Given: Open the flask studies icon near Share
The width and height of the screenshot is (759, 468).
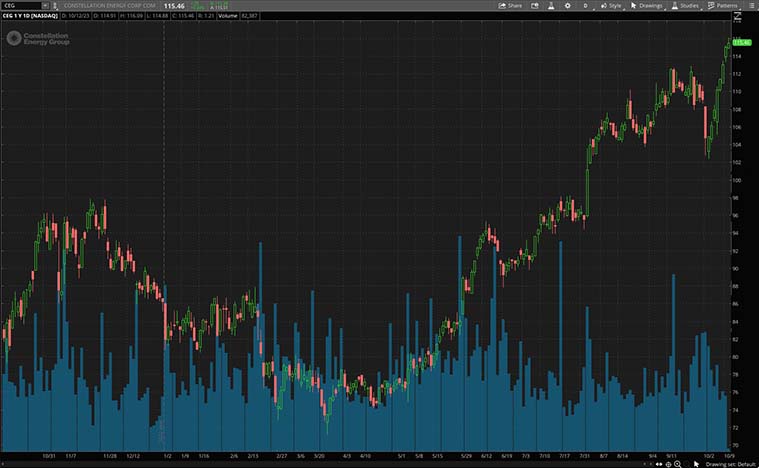Looking at the screenshot, I should pos(551,6).
